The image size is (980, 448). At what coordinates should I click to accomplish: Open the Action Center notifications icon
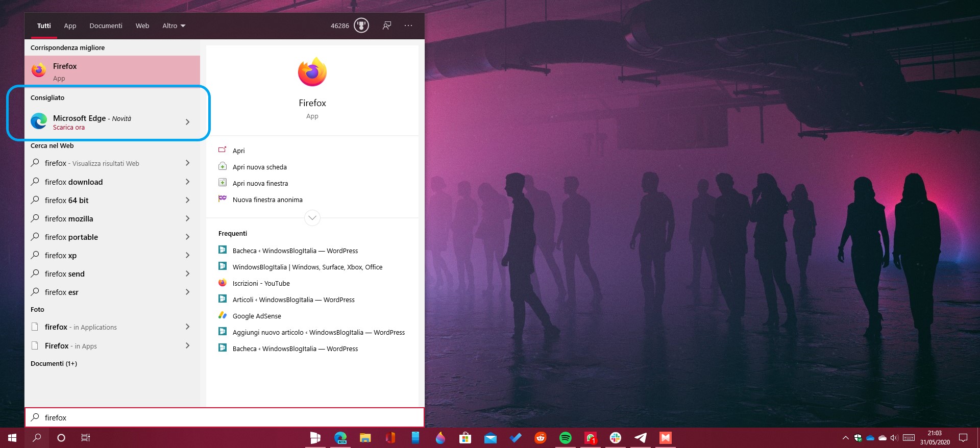[963, 437]
